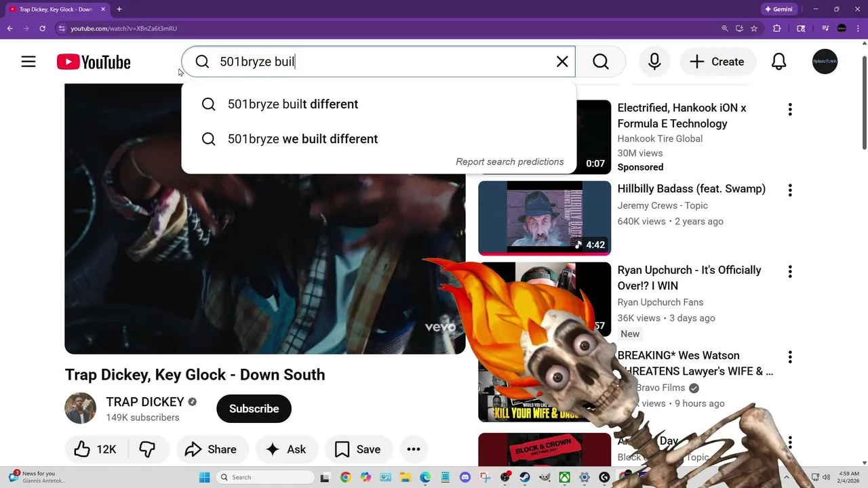The image size is (868, 488).
Task: Share the Down South video
Action: (x=211, y=449)
